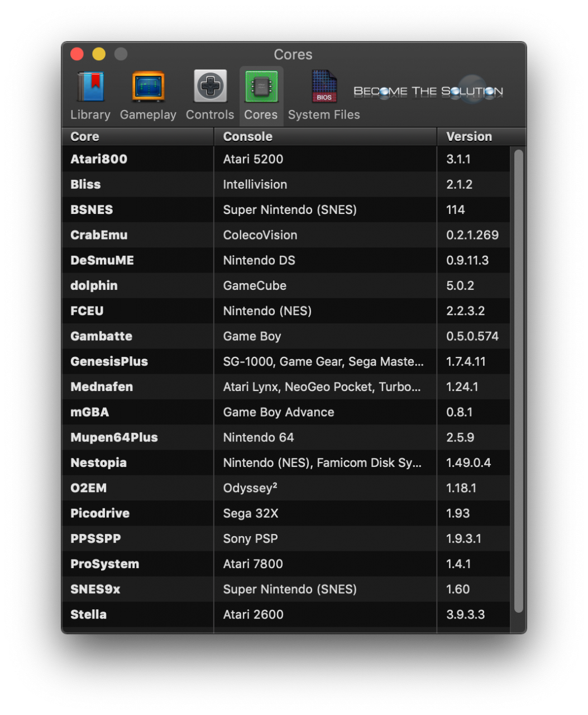Viewport: 588px width, 715px height.
Task: Select the mGBA core row
Action: (286, 412)
